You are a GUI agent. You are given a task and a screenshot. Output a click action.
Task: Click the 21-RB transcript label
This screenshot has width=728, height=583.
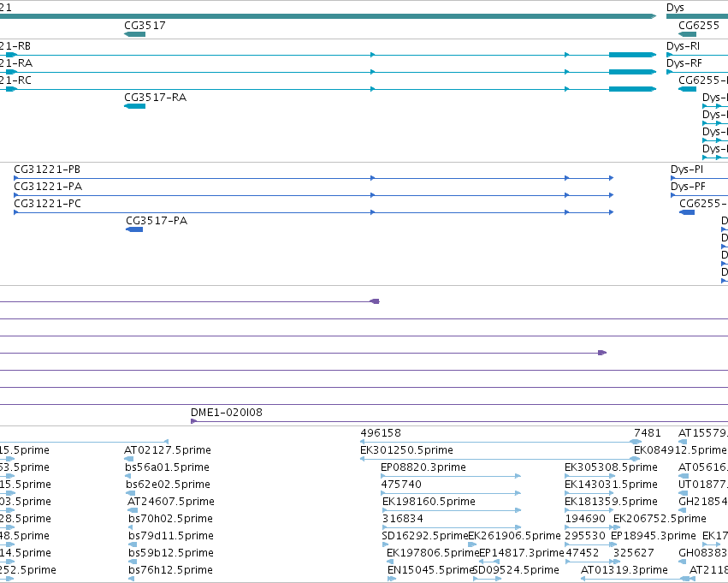tap(15, 46)
